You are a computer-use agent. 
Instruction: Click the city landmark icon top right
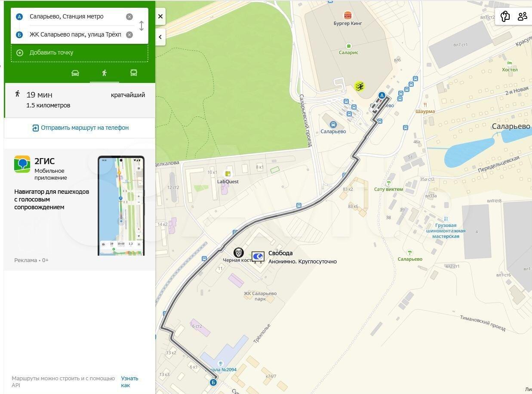click(505, 17)
